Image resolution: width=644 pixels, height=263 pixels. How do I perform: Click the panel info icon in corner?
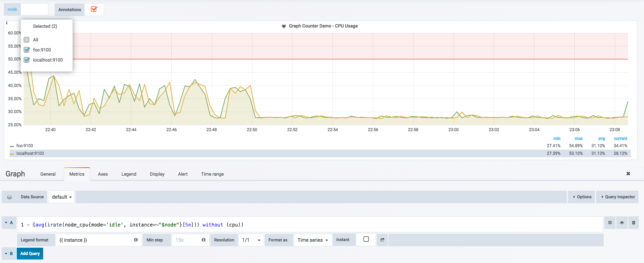click(7, 23)
